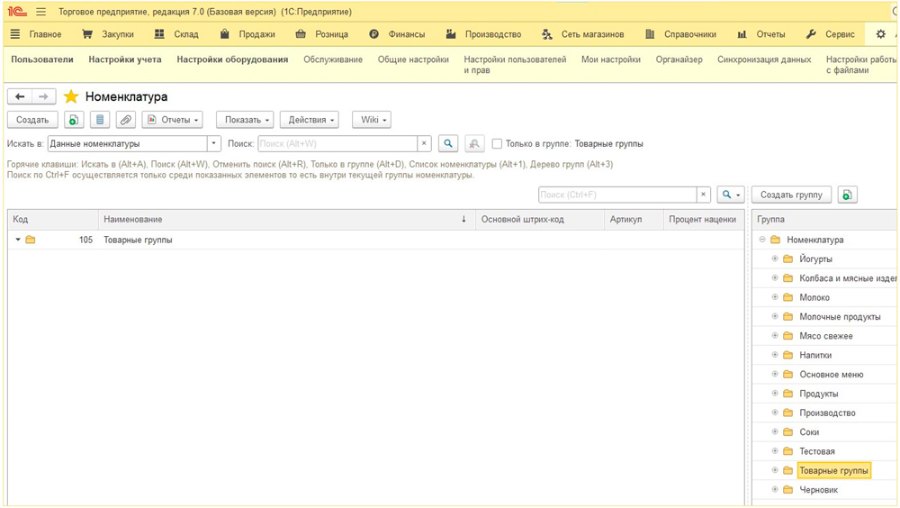
Task: Click the magnifier search button beside Поиск field
Action: coord(448,144)
